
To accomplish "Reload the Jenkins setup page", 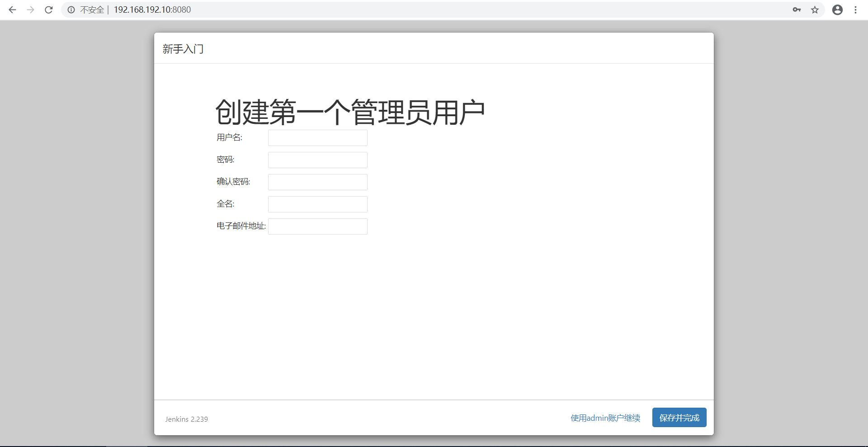I will [49, 9].
